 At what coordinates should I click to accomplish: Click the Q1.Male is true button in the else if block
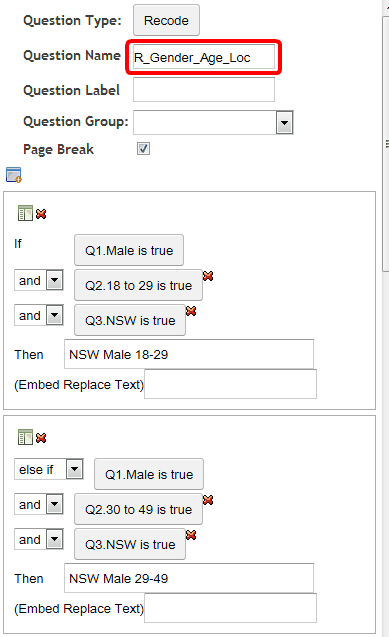coord(149,474)
